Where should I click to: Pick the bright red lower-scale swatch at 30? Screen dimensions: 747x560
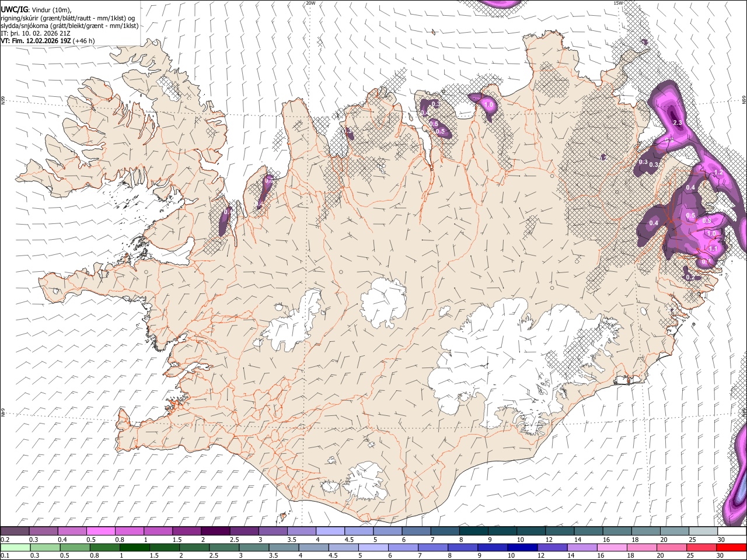pos(731,547)
